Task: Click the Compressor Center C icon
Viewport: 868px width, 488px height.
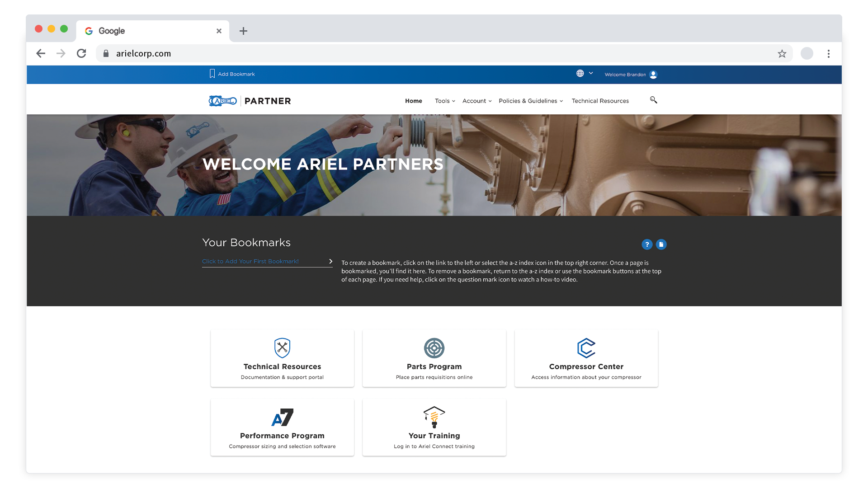Action: 586,348
